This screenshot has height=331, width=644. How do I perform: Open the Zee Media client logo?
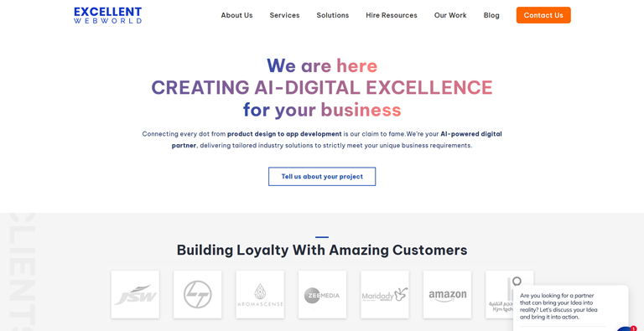click(x=322, y=294)
